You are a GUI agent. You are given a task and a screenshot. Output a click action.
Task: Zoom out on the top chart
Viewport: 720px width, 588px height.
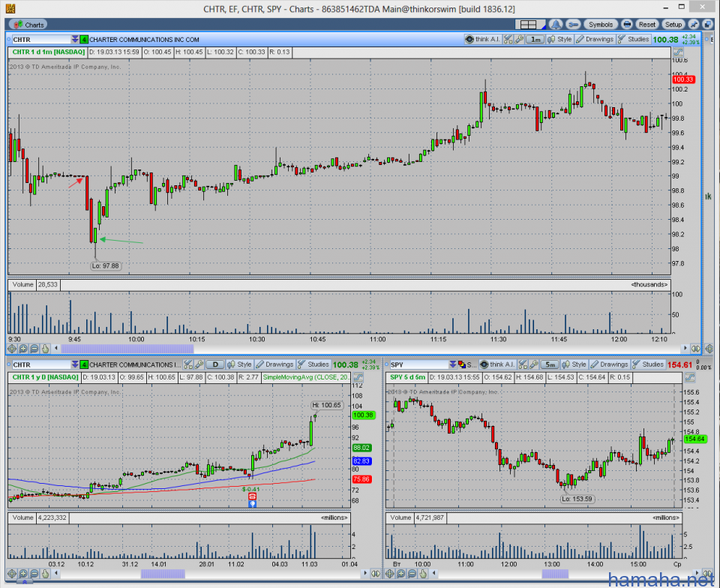pos(34,349)
